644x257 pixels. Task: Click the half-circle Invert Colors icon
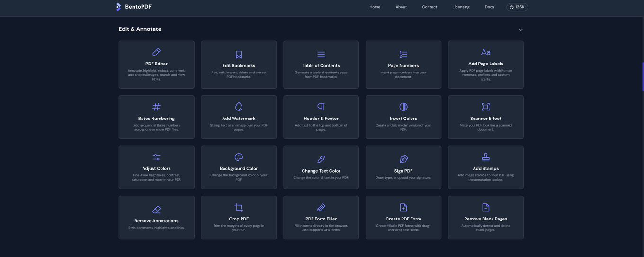tap(403, 107)
